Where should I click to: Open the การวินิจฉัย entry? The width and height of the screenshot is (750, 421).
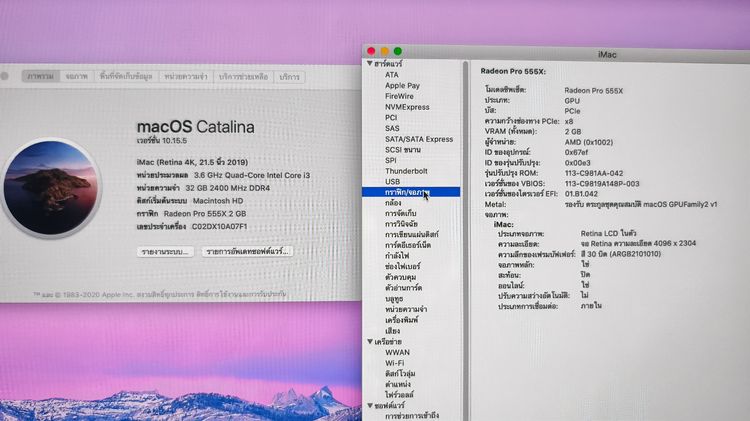[x=401, y=224]
